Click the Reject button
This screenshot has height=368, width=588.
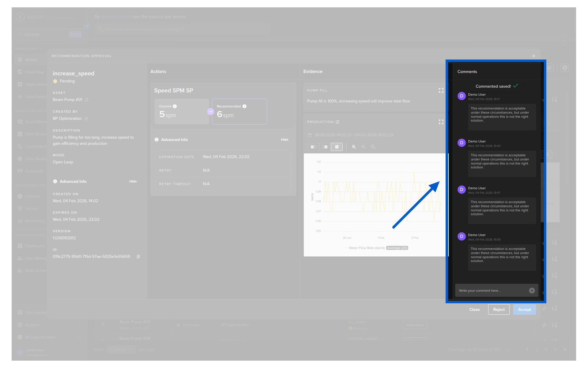(x=499, y=309)
